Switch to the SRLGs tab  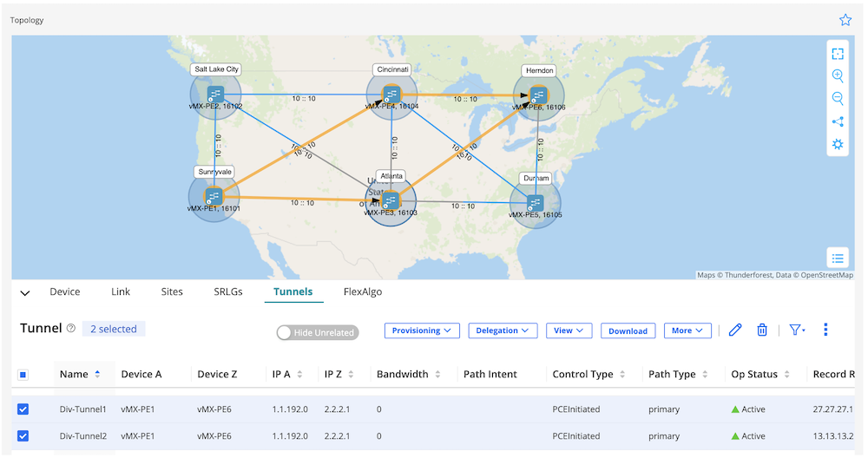point(228,292)
